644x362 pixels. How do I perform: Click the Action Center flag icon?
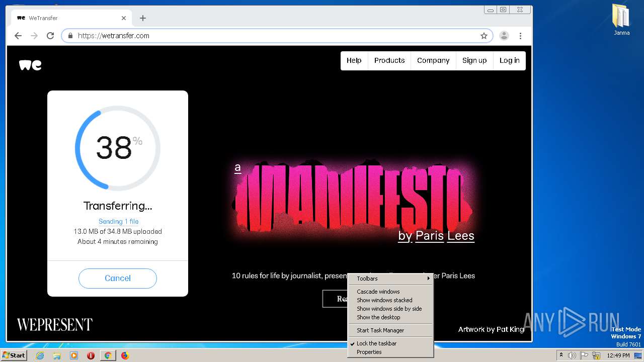click(x=585, y=355)
